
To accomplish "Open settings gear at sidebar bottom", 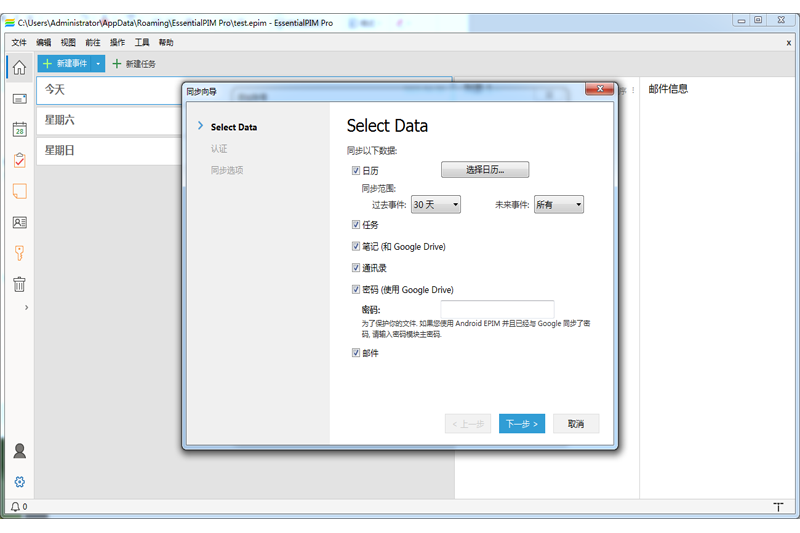I will 19,481.
